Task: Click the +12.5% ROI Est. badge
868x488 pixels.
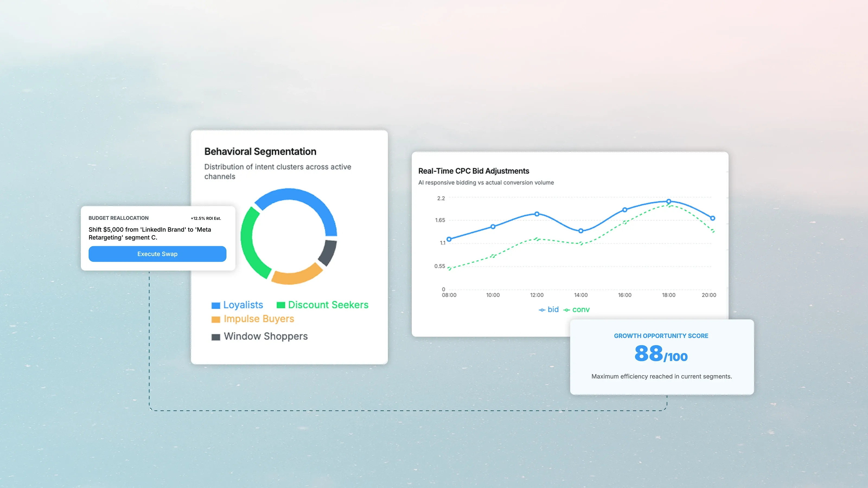Action: click(206, 218)
